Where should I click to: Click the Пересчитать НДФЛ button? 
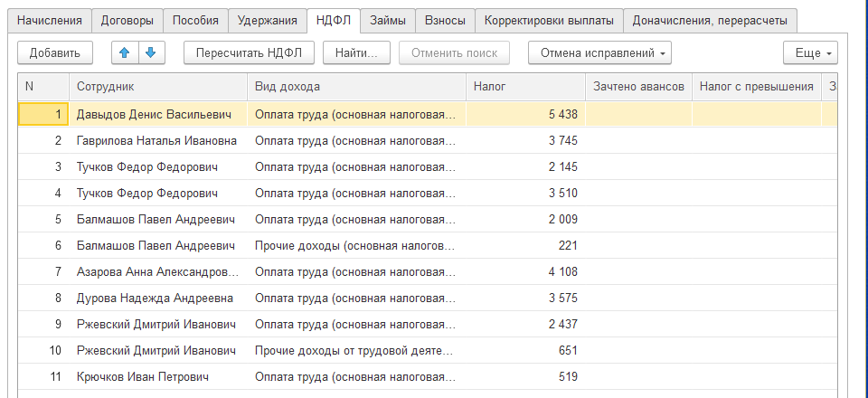(249, 52)
